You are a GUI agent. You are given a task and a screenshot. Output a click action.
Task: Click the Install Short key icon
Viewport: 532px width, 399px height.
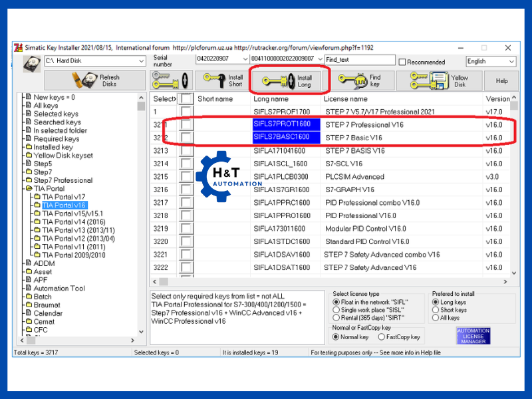point(214,80)
